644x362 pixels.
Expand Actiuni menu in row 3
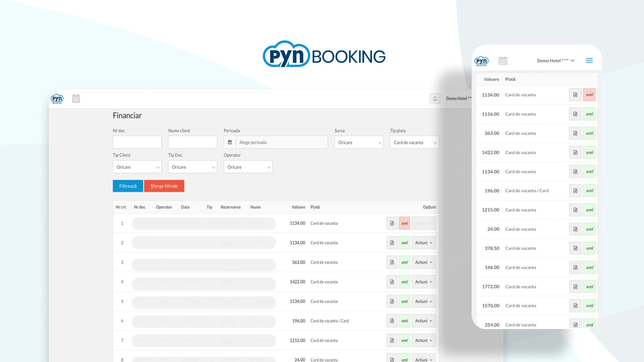[x=424, y=262]
